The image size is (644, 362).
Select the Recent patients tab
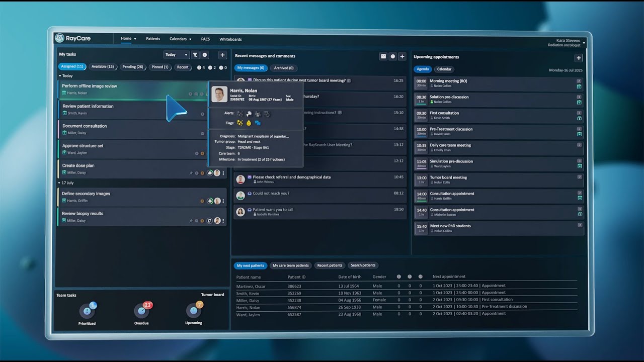(x=330, y=265)
